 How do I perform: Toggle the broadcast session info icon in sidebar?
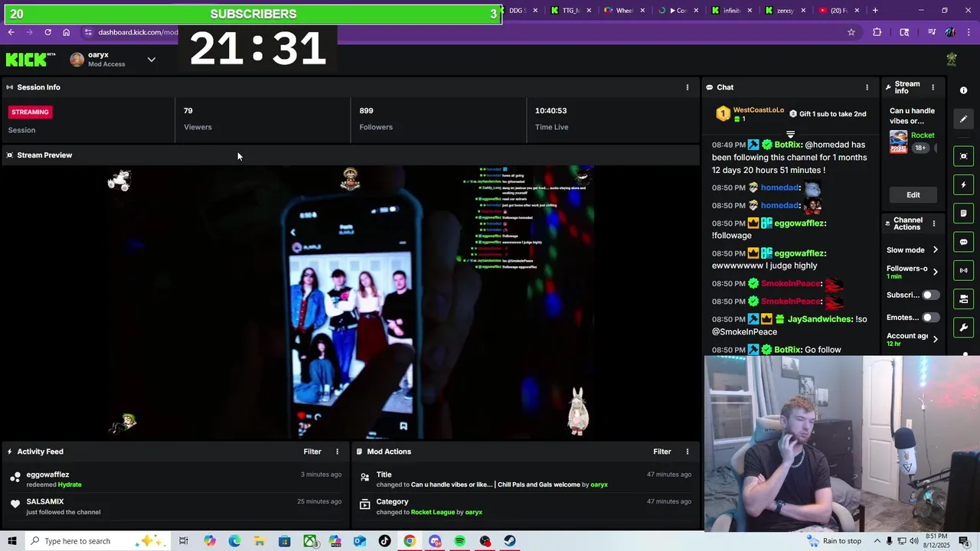tap(964, 270)
